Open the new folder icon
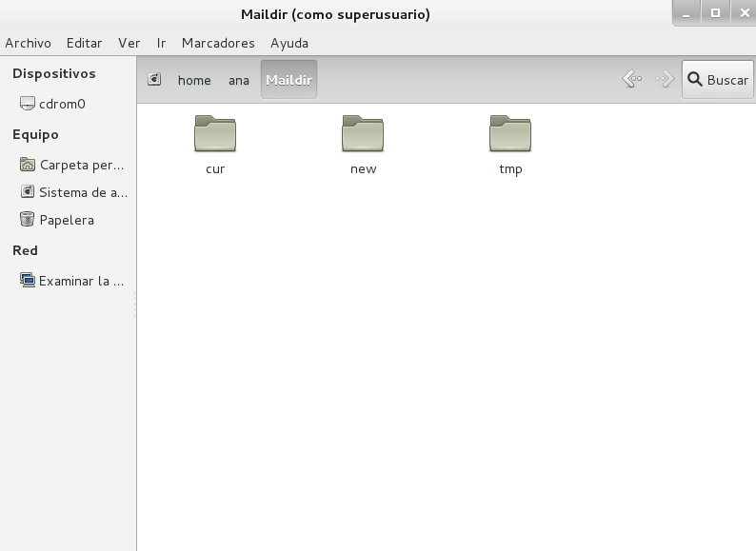756x551 pixels. coord(363,133)
